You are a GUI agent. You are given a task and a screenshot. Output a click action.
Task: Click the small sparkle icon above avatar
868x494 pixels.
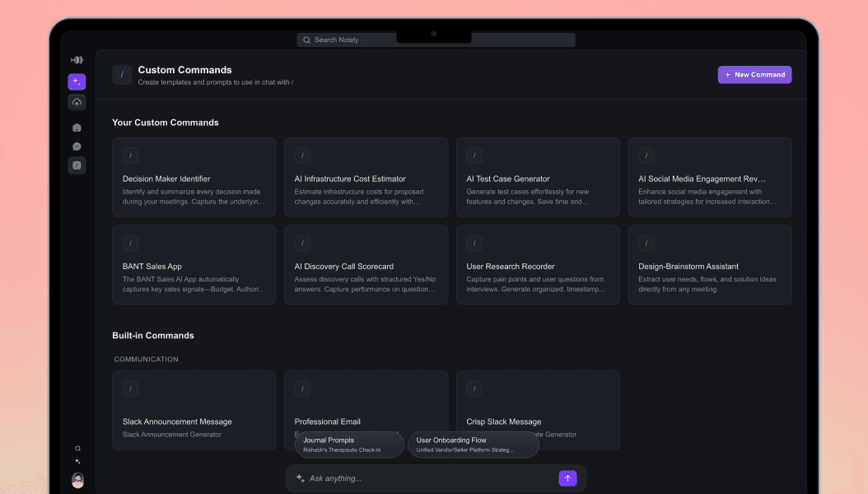77,461
